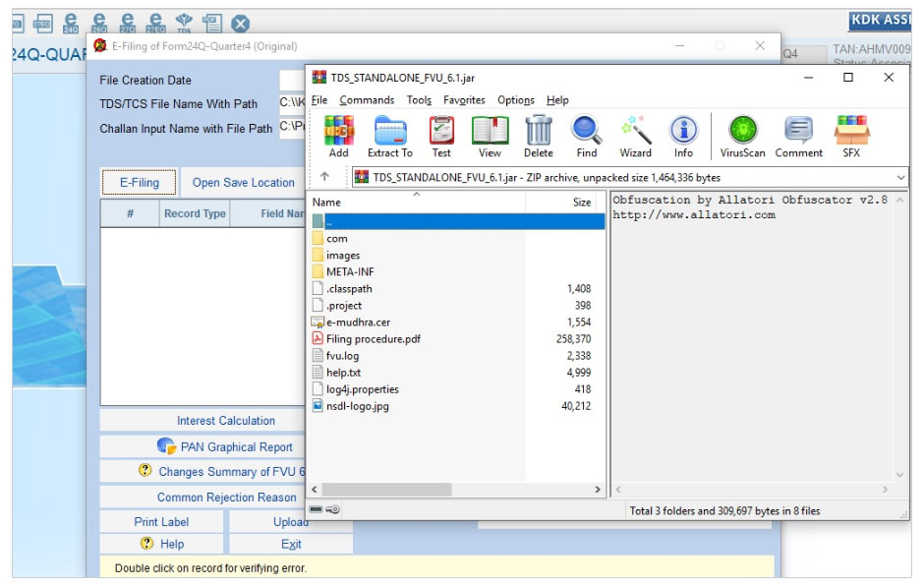Click file list scroll left arrow
924x586 pixels.
(x=315, y=490)
